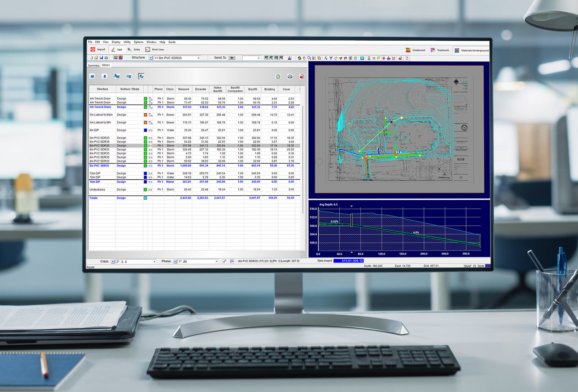Screen dimensions: 578x392
Task: Click the open folder icon
Action: tap(96, 58)
